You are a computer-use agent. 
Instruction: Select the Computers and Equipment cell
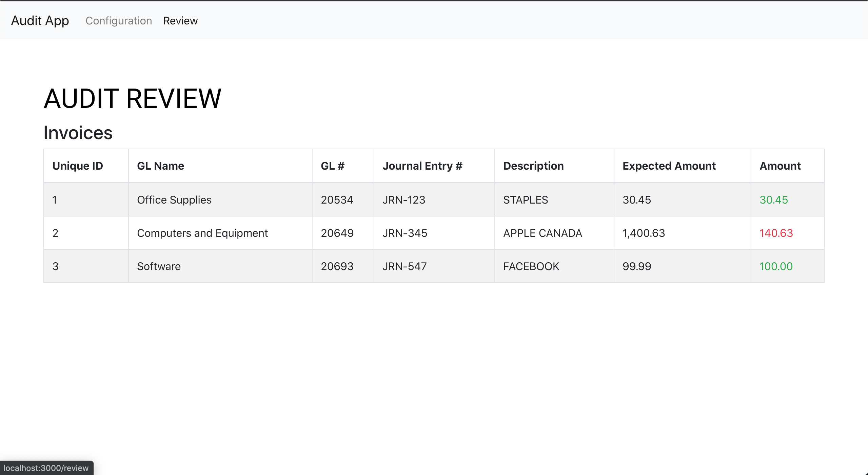pyautogui.click(x=202, y=233)
